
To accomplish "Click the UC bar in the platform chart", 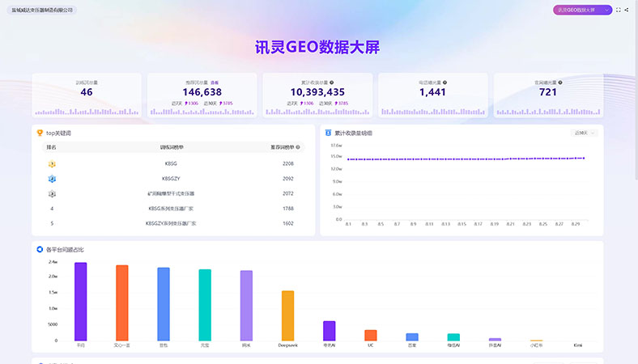I will tap(371, 335).
